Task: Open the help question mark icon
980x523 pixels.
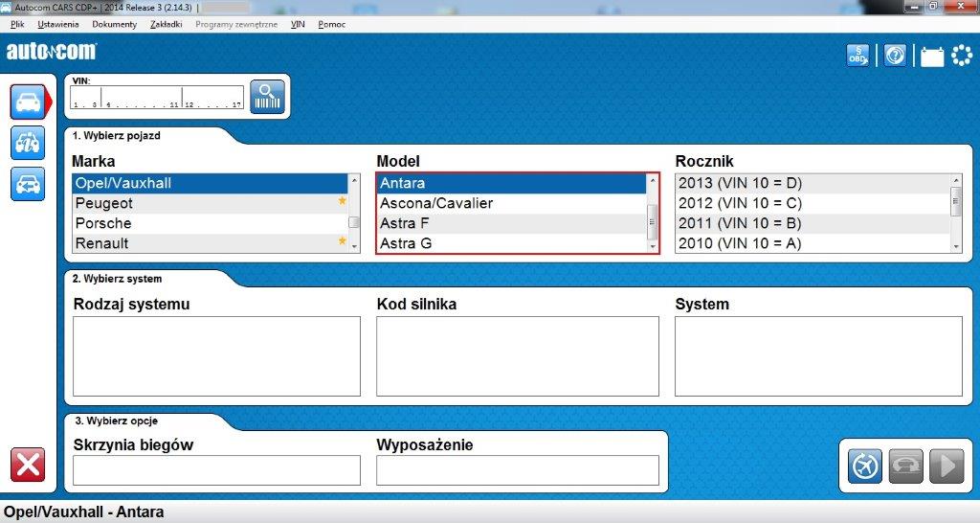Action: (895, 55)
